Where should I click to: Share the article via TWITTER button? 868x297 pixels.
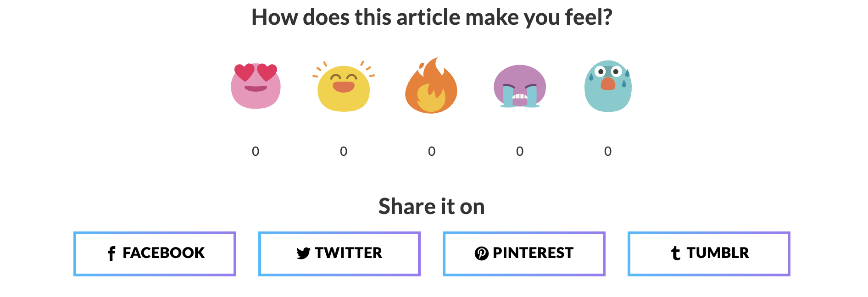[339, 254]
